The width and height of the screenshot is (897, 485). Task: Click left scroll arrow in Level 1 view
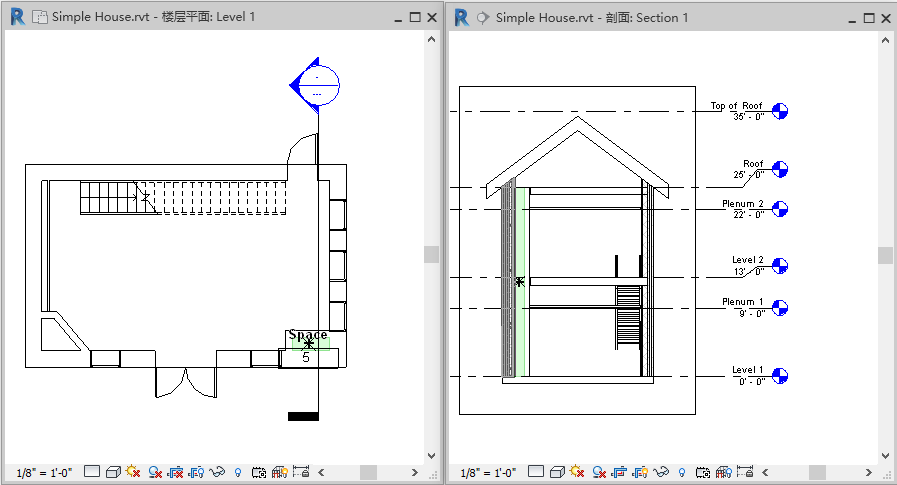point(322,472)
